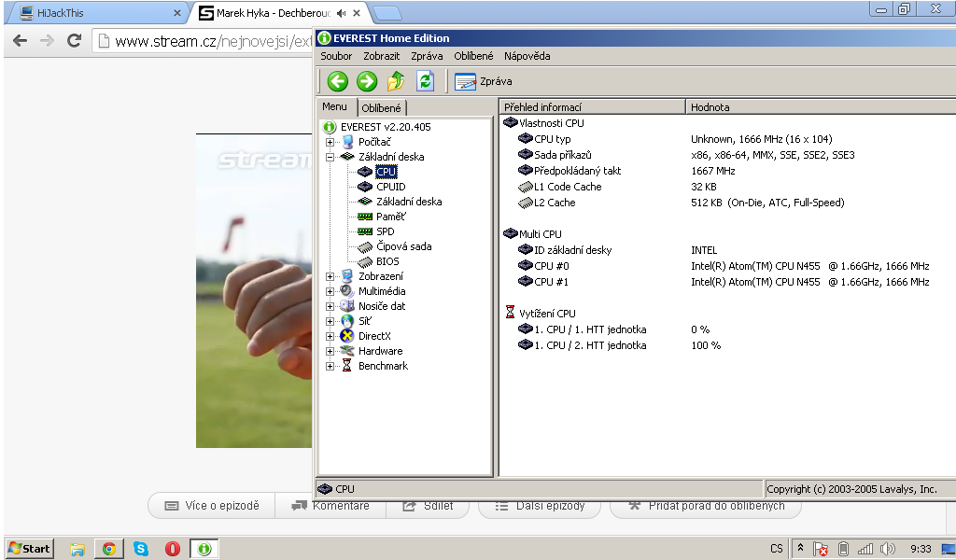Open the Nápověda menu
Screen dimensions: 956x560
[x=527, y=56]
